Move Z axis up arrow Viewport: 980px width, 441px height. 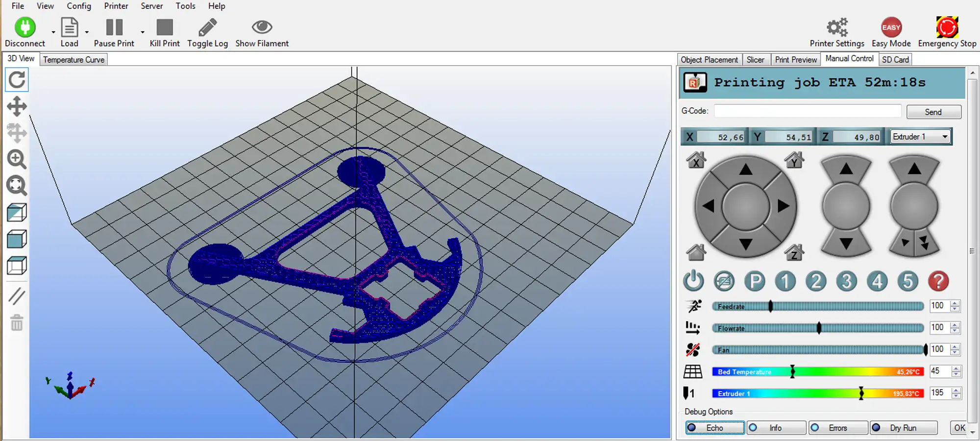[846, 170]
